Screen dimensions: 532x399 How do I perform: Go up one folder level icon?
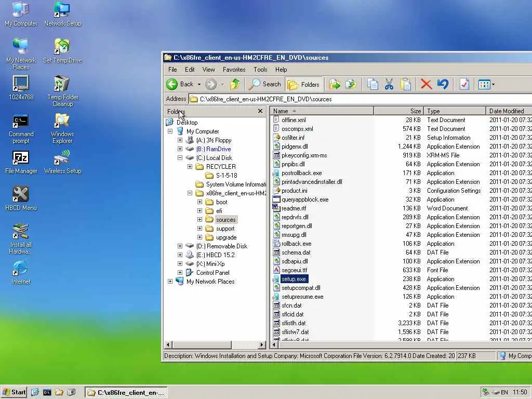[x=235, y=84]
